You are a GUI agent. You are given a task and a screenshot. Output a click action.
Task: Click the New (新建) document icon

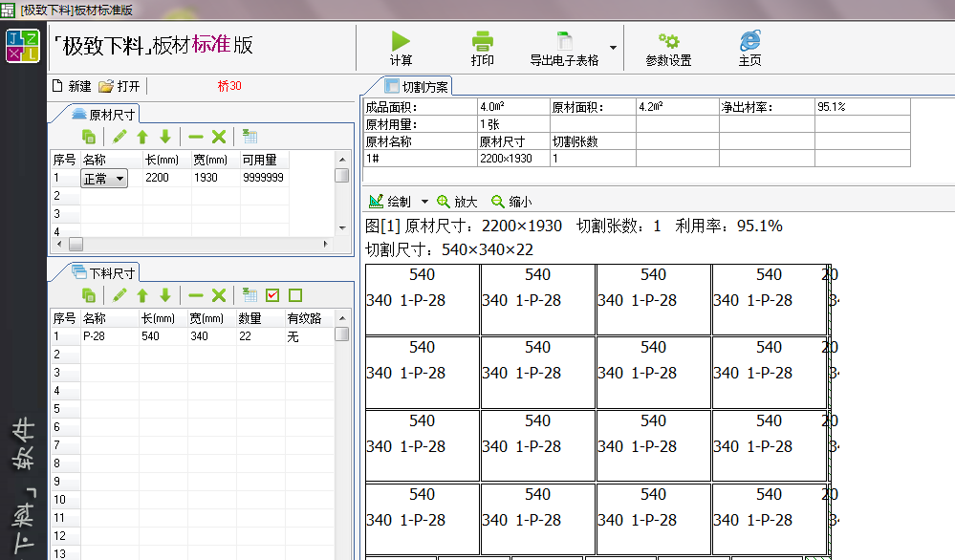[57, 86]
